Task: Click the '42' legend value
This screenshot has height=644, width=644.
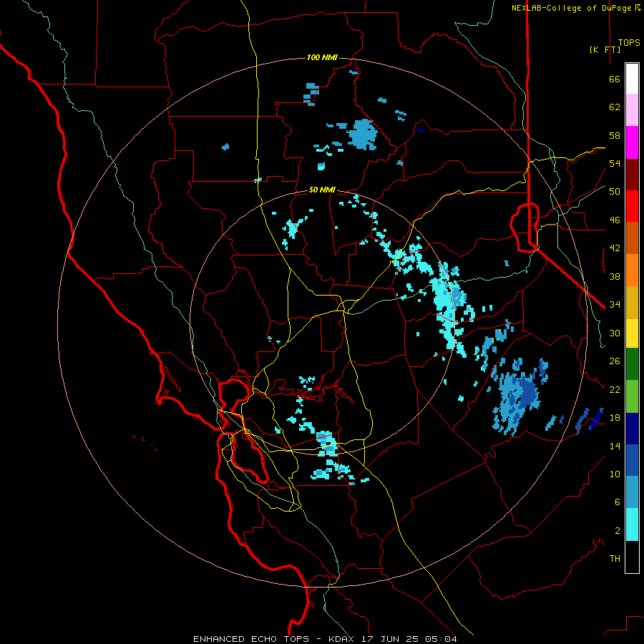Action: tap(615, 248)
